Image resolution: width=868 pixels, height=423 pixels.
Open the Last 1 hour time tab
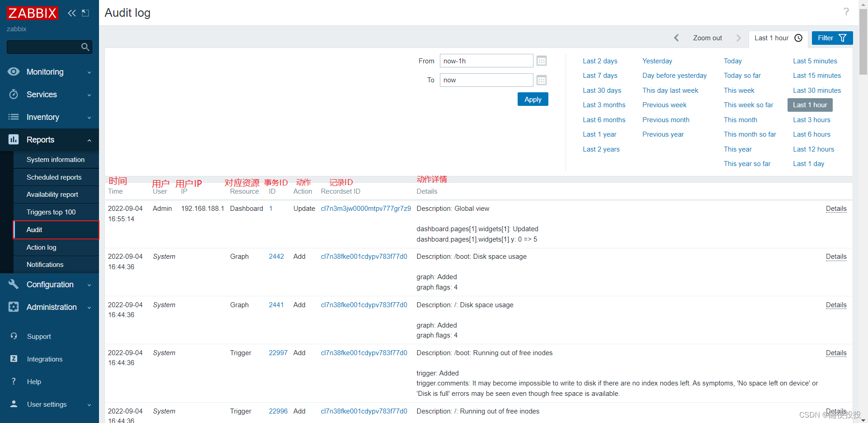778,38
